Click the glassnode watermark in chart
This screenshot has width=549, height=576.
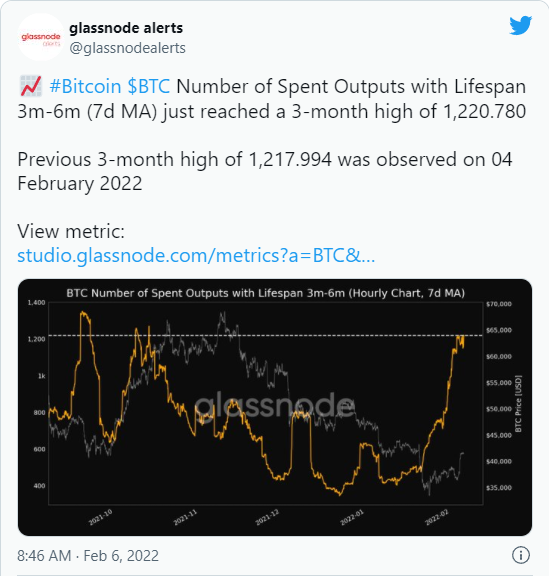[x=274, y=406]
